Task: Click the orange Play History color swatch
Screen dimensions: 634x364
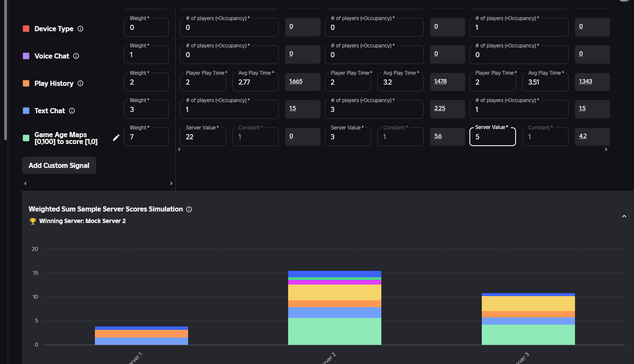Action: coord(26,83)
